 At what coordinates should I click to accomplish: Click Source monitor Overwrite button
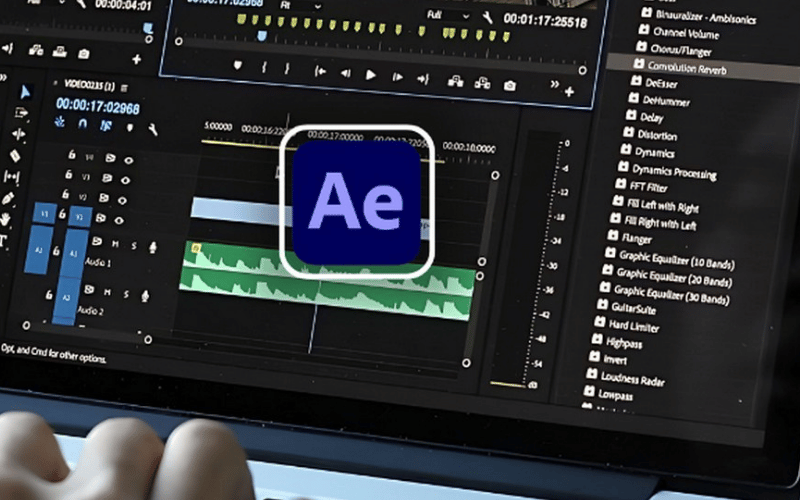click(60, 51)
